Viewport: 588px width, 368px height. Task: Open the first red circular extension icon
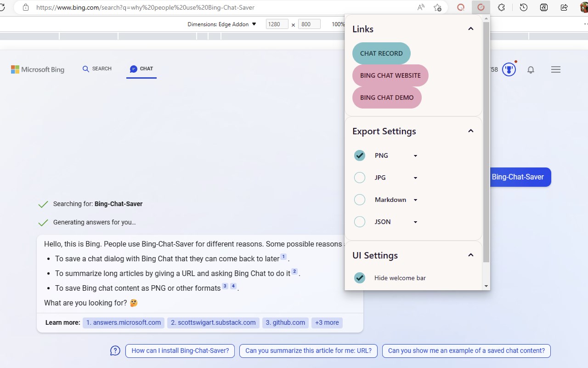pos(461,7)
